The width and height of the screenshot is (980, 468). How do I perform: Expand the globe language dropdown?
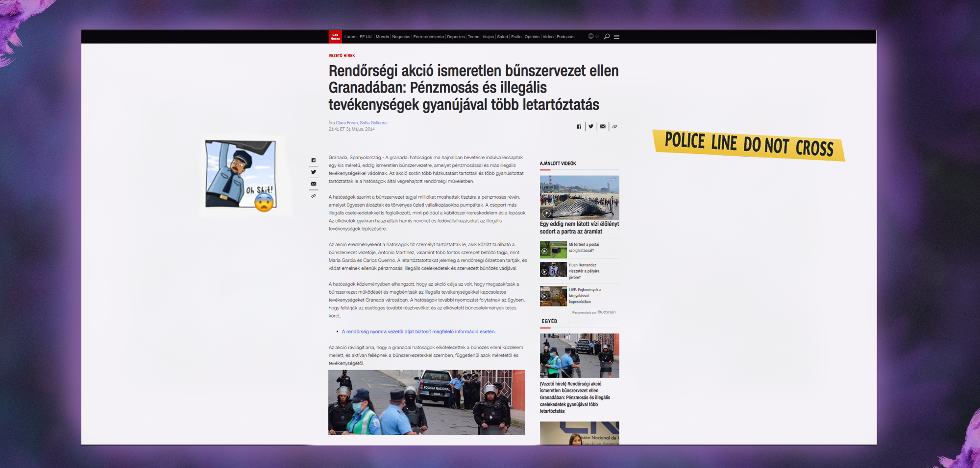pyautogui.click(x=593, y=37)
